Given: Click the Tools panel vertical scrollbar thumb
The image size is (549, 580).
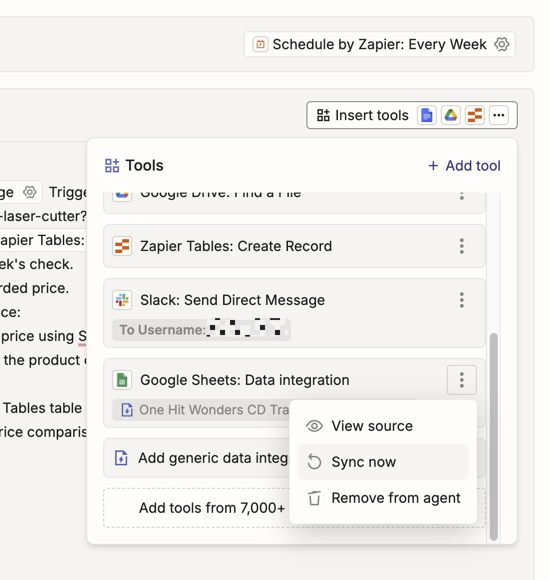Looking at the screenshot, I should pos(494,436).
